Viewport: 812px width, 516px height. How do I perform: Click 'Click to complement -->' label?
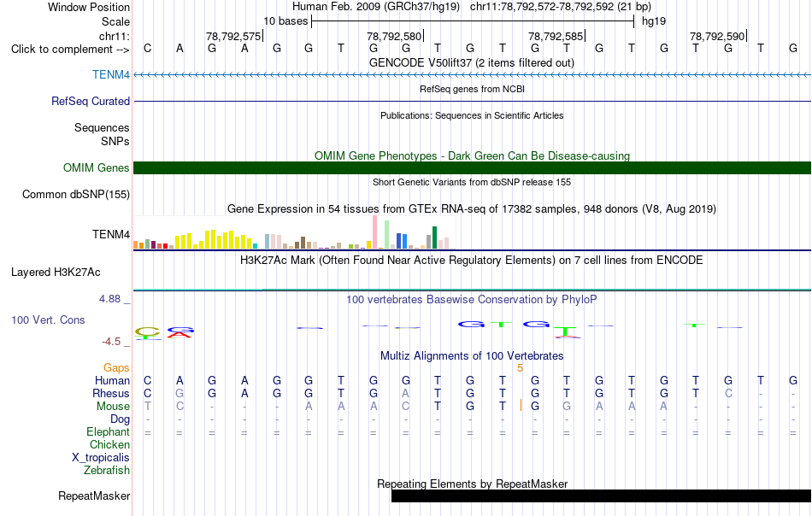click(70, 50)
